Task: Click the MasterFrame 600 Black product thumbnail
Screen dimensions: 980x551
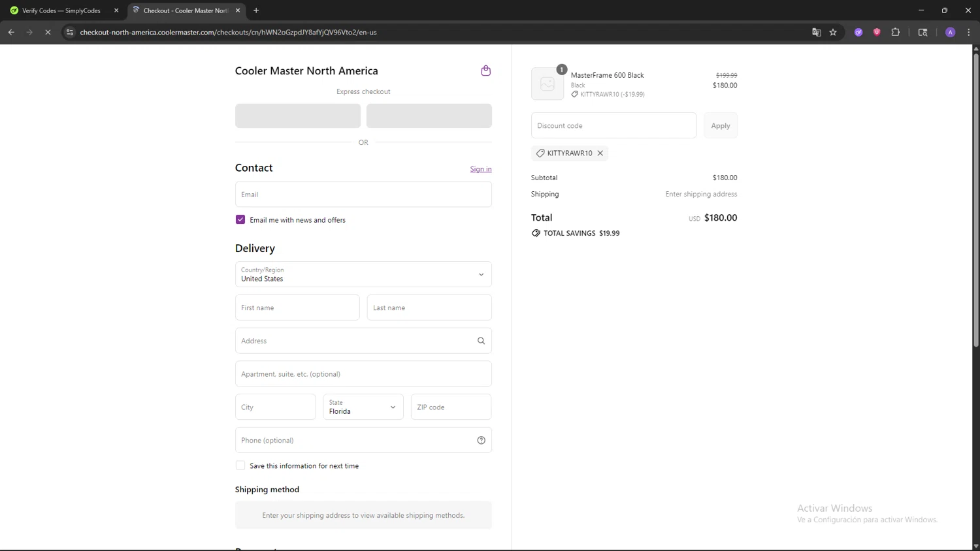Action: [547, 84]
